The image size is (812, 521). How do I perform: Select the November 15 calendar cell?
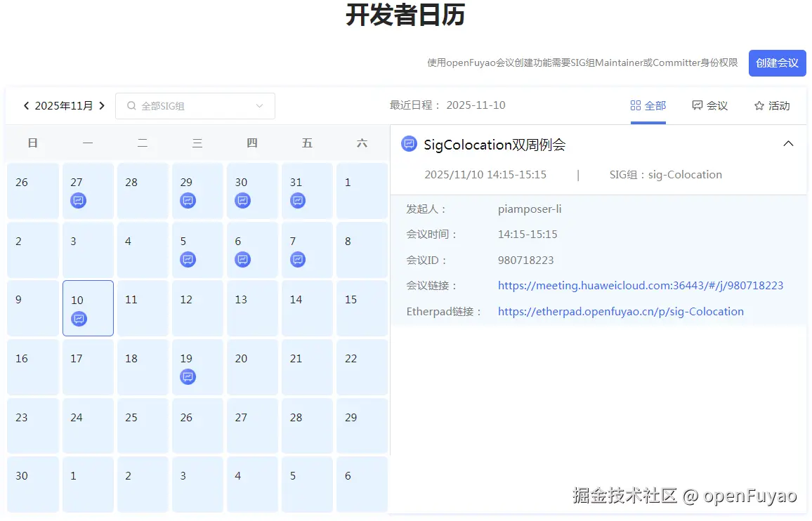click(361, 308)
